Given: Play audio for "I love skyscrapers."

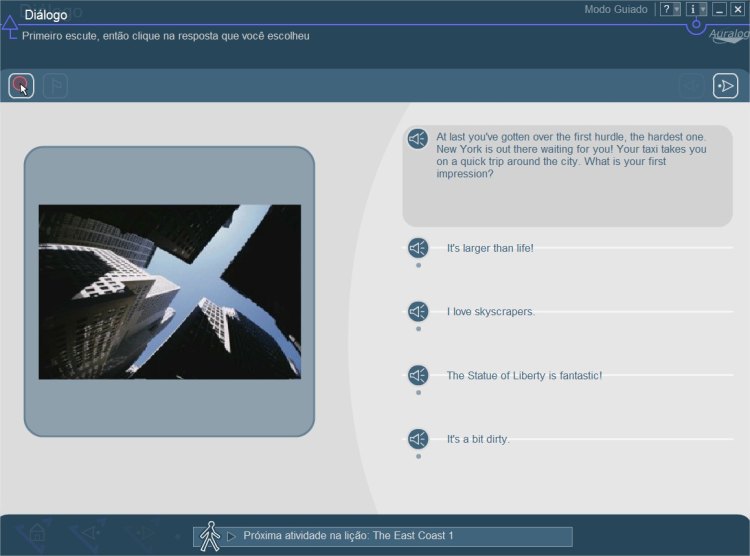Looking at the screenshot, I should pyautogui.click(x=418, y=311).
